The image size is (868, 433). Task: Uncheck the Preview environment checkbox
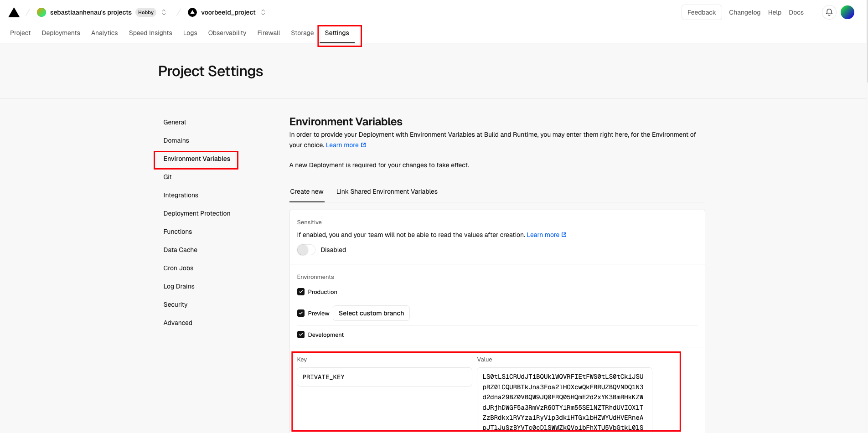click(301, 313)
